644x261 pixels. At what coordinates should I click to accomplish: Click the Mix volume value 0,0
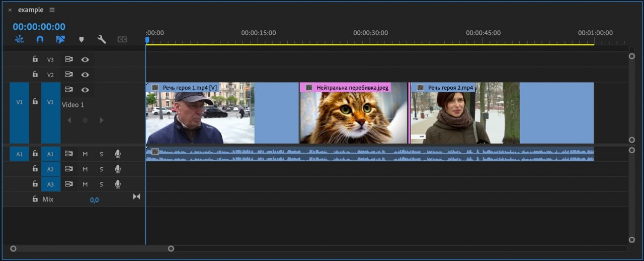[95, 200]
